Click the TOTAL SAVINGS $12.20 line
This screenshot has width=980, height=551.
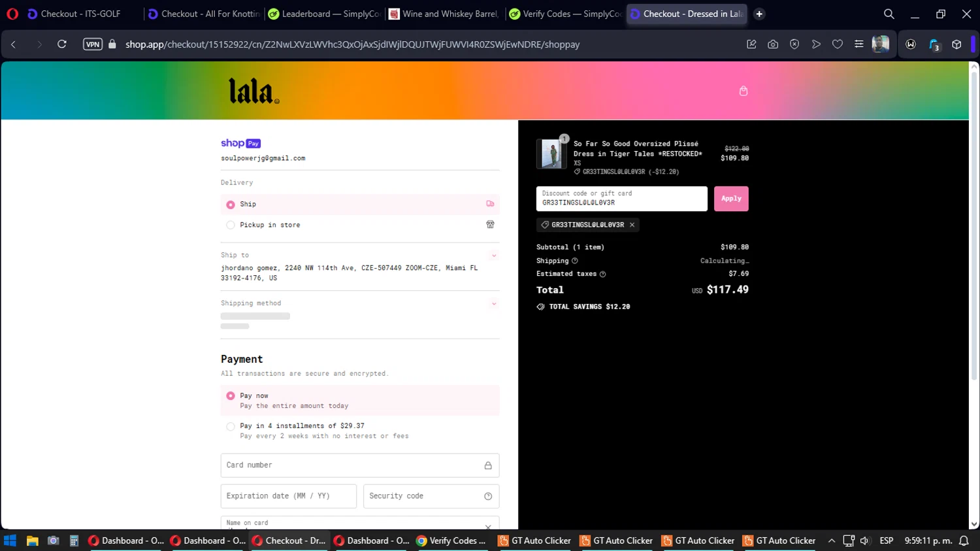583,307
